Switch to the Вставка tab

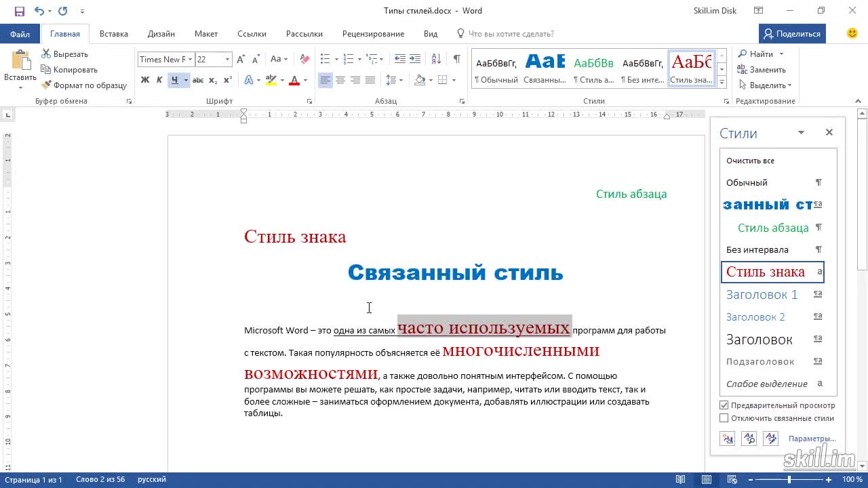point(114,34)
